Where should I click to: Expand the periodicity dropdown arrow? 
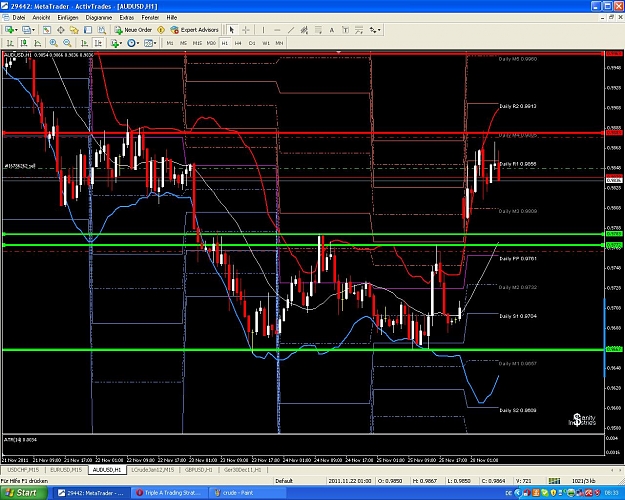[138, 43]
